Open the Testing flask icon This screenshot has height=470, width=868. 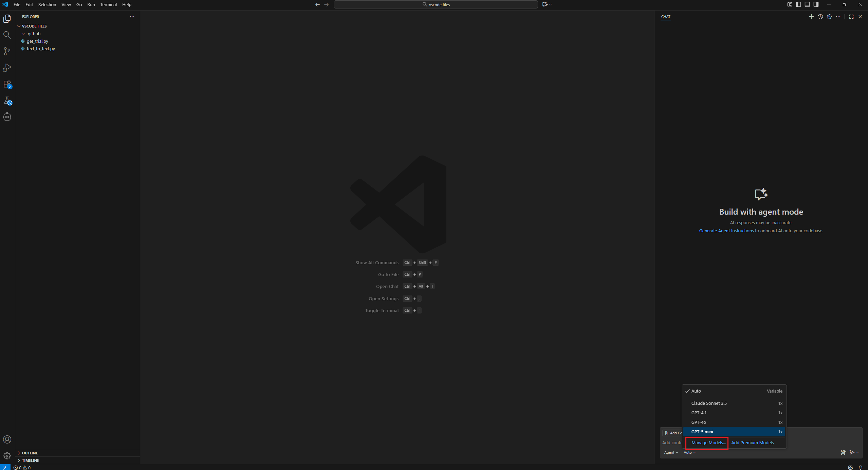pos(7,101)
